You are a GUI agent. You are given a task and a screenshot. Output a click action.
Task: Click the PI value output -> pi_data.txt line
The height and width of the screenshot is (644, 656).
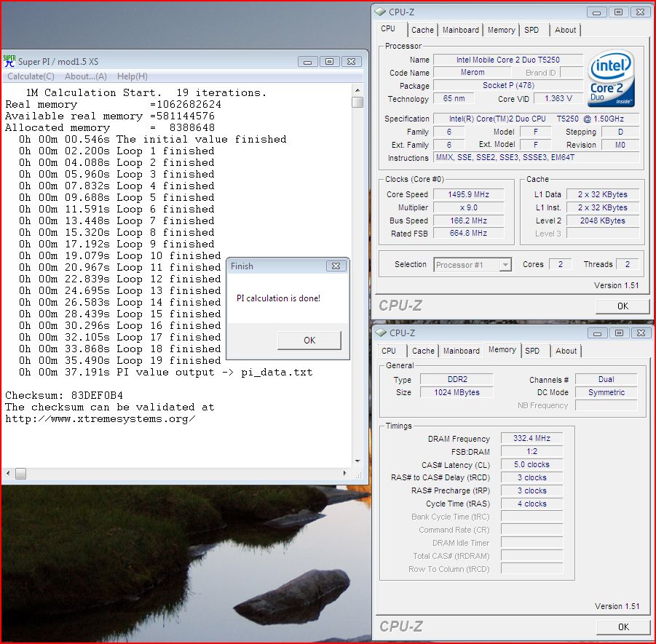(166, 372)
